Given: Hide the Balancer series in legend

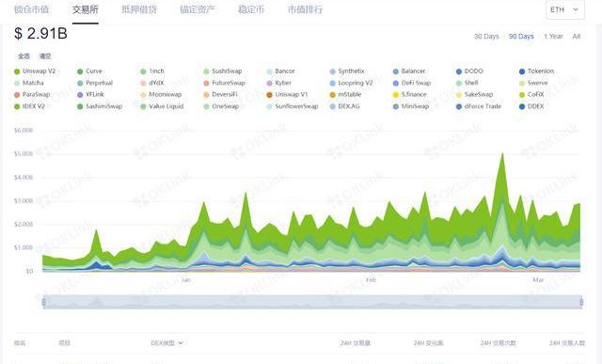Looking at the screenshot, I should (396, 71).
